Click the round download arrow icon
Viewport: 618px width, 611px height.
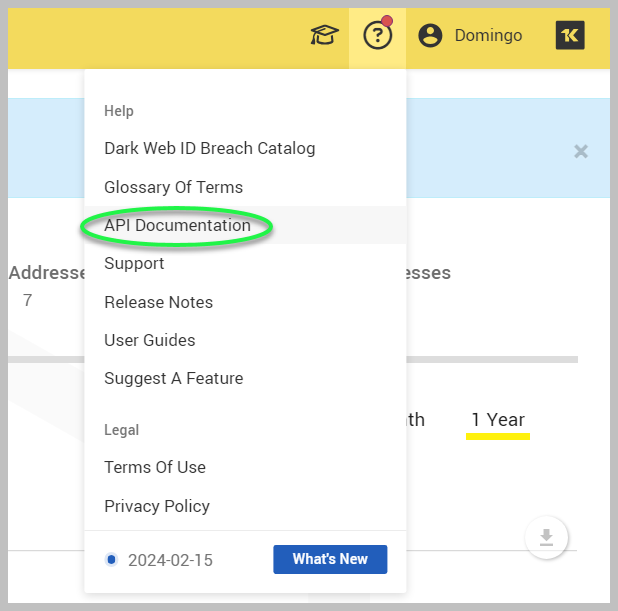[546, 538]
